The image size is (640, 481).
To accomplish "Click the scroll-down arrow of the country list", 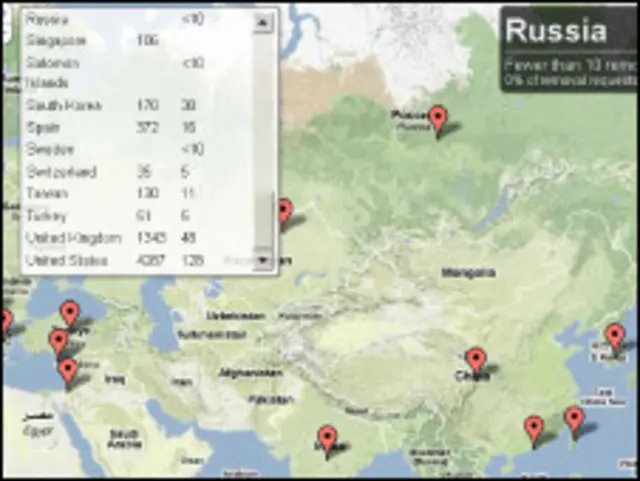I will point(262,260).
